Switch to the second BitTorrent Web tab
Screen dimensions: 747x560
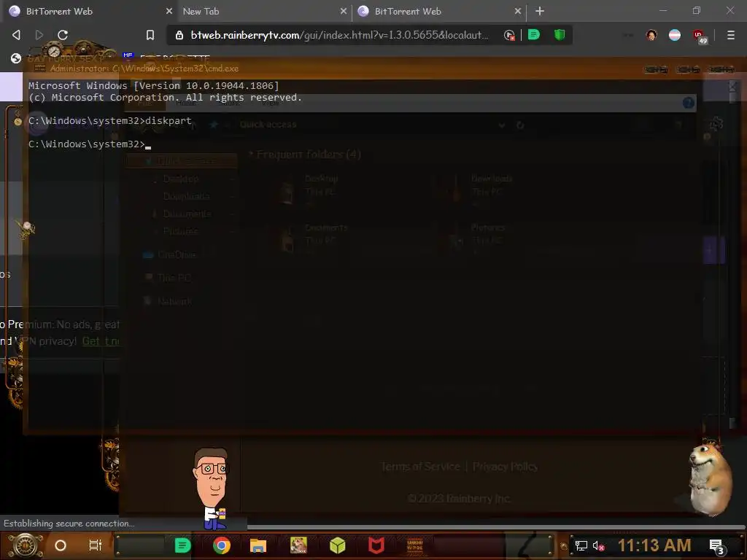(x=438, y=11)
